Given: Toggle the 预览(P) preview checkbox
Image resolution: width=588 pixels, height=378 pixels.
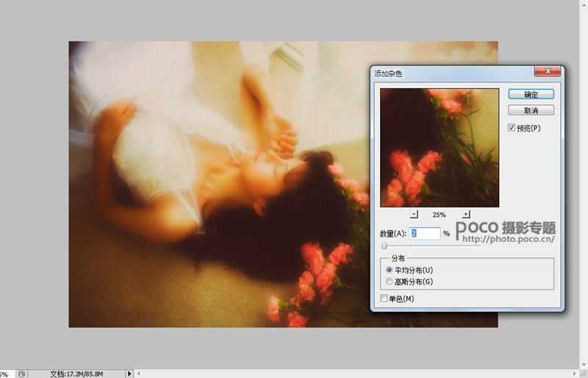Looking at the screenshot, I should click(512, 128).
